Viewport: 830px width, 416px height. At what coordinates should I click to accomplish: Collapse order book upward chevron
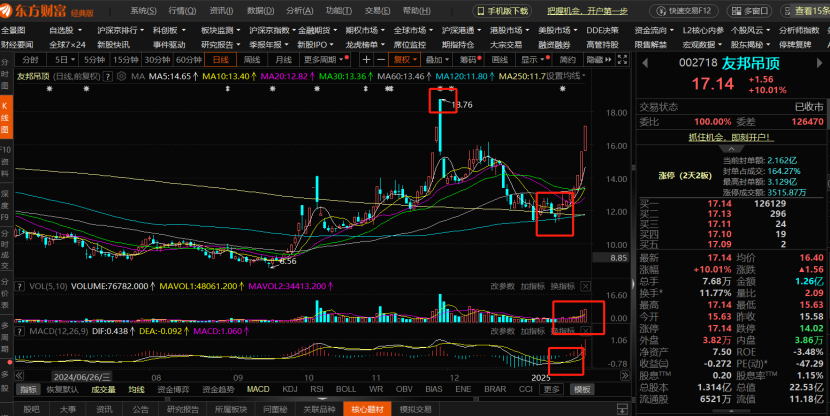[733, 149]
